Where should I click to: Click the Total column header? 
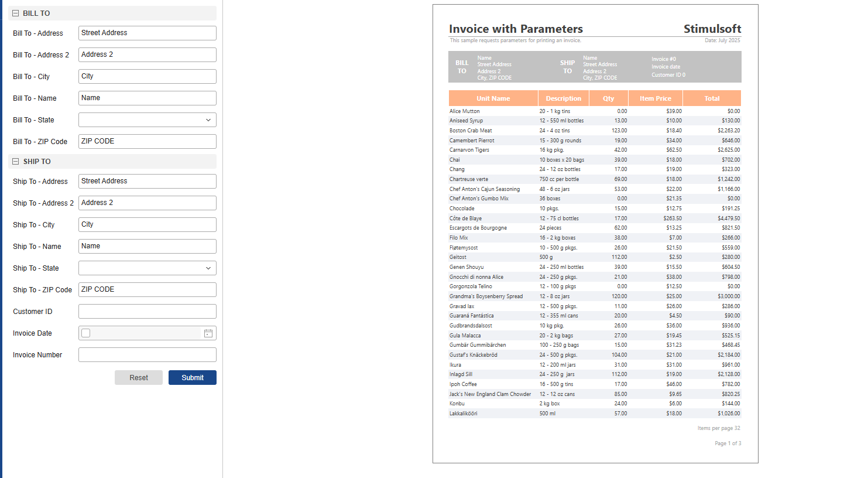point(712,98)
